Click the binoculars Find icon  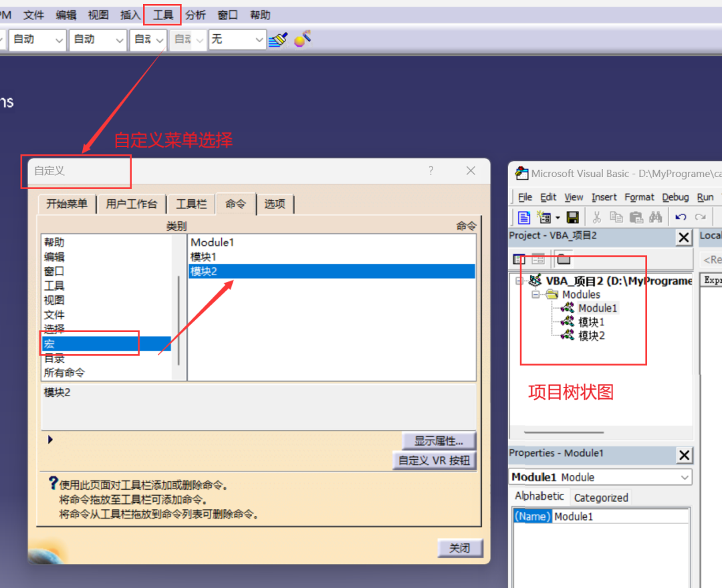click(x=655, y=216)
